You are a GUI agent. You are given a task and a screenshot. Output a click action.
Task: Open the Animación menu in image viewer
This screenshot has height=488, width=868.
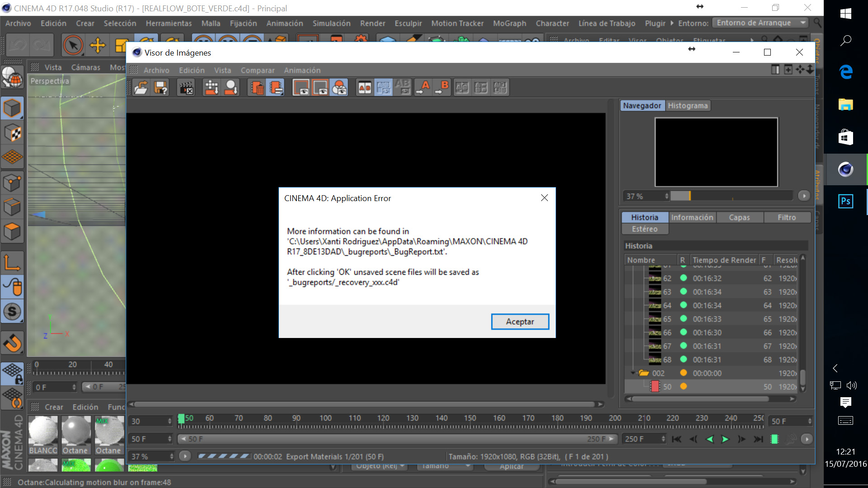point(302,70)
